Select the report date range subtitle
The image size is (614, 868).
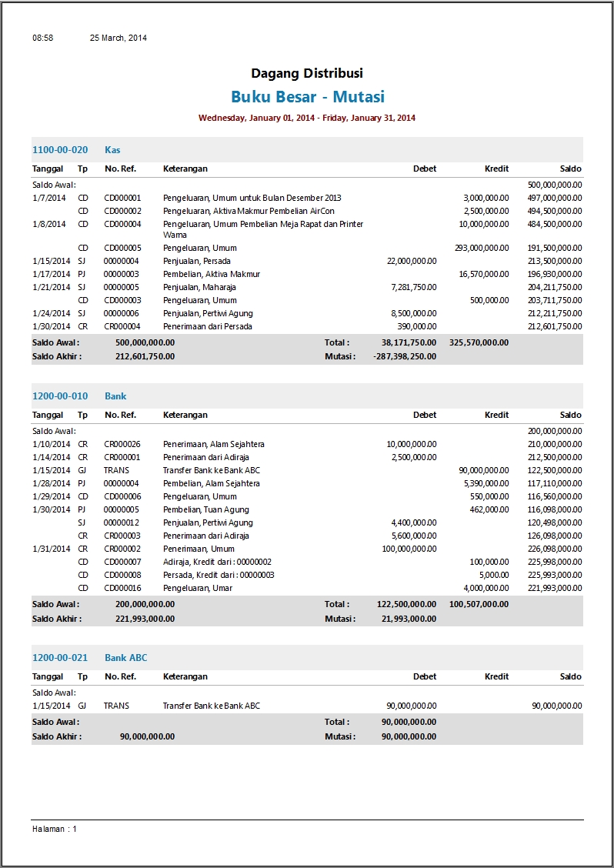307,118
